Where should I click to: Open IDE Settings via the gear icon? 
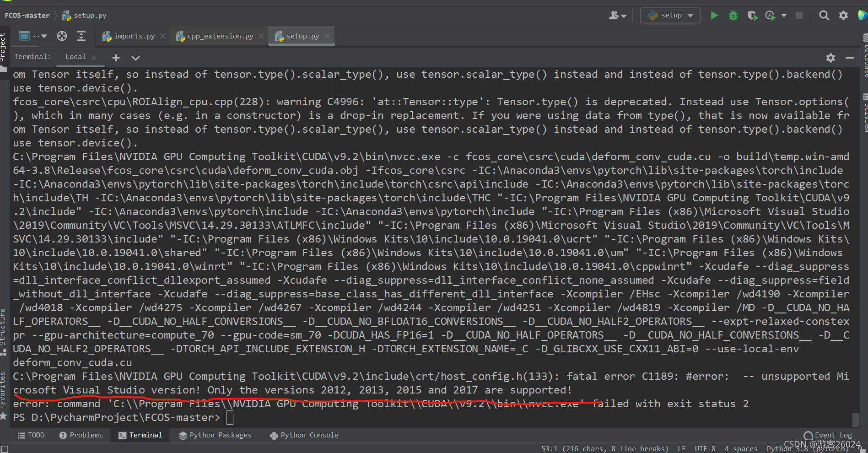(843, 15)
